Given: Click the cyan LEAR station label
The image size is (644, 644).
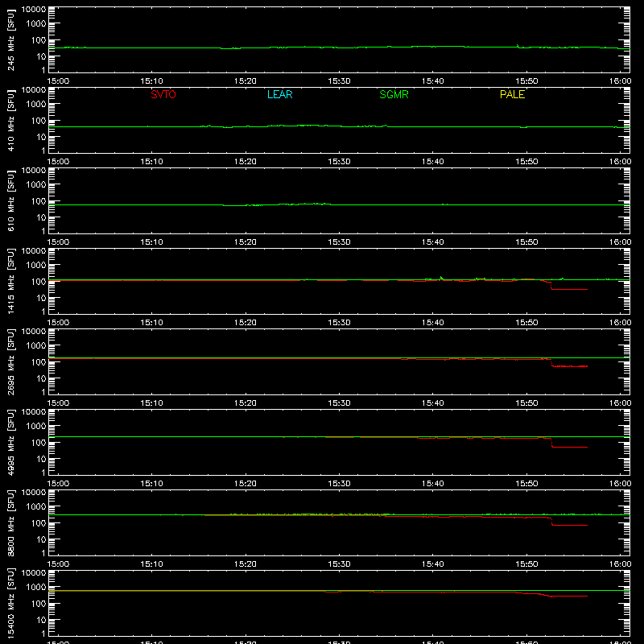Looking at the screenshot, I should tap(279, 94).
